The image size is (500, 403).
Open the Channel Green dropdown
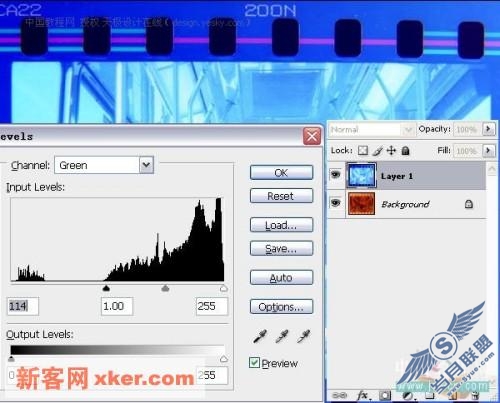pos(146,165)
